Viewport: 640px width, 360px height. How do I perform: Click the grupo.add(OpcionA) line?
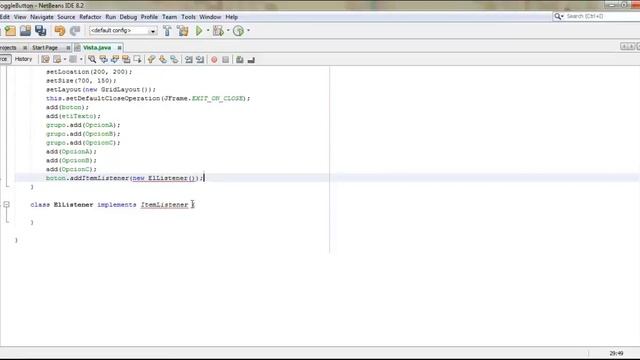[83, 125]
